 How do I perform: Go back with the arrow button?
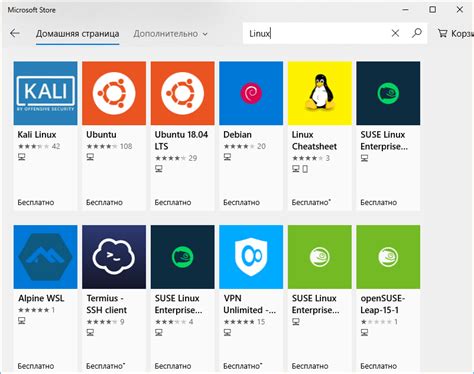(15, 33)
